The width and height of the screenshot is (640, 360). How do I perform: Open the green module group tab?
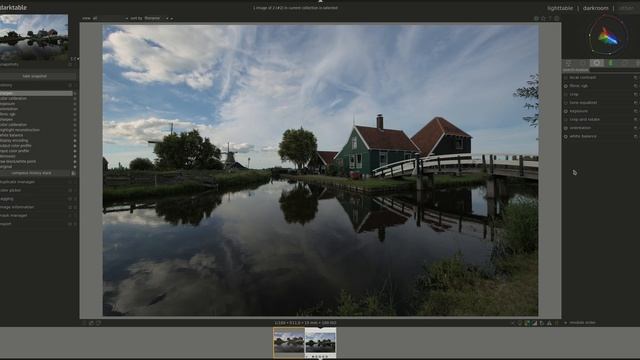point(611,63)
